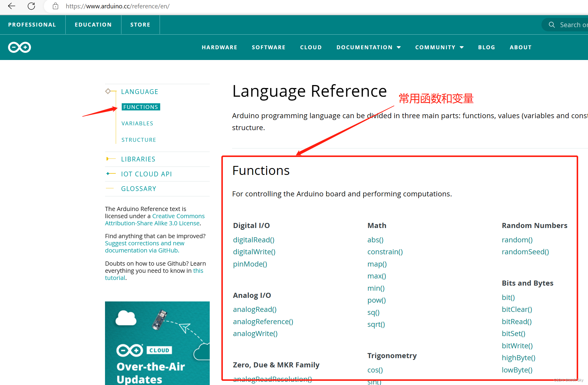588x385 pixels.
Task: Select VARIABLES in the sidebar
Action: point(137,124)
